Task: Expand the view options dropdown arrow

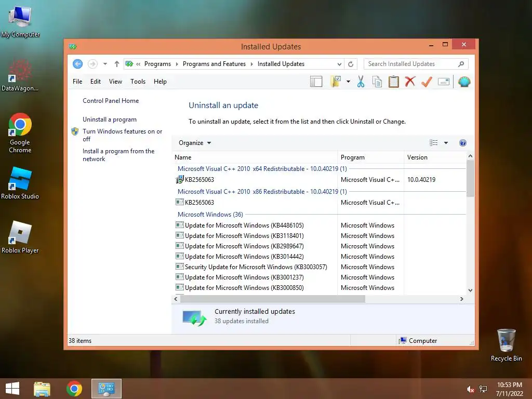Action: tap(446, 143)
